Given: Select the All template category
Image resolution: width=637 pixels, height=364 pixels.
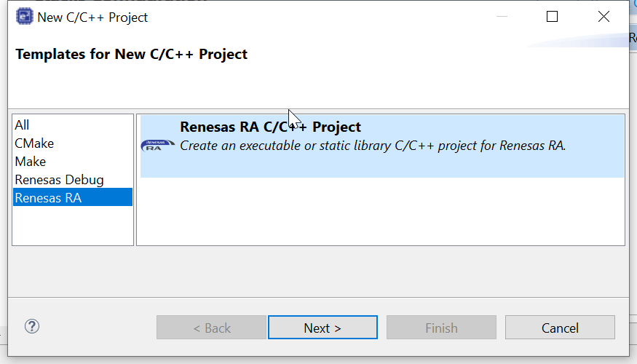Looking at the screenshot, I should [23, 125].
